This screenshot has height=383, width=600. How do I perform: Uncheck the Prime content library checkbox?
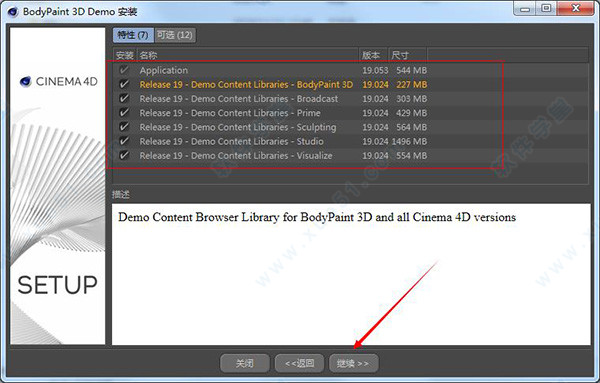[x=124, y=112]
